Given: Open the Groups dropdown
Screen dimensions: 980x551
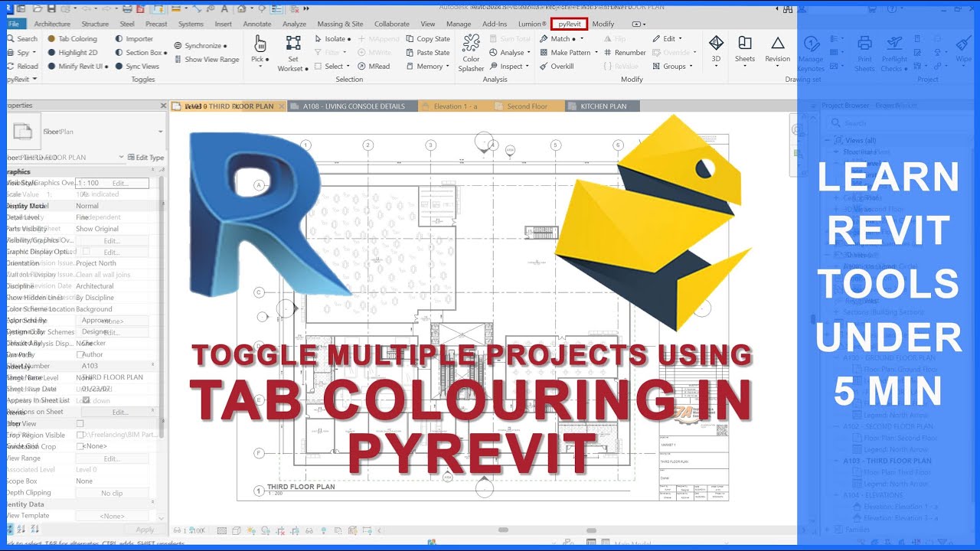Looking at the screenshot, I should pyautogui.click(x=675, y=67).
